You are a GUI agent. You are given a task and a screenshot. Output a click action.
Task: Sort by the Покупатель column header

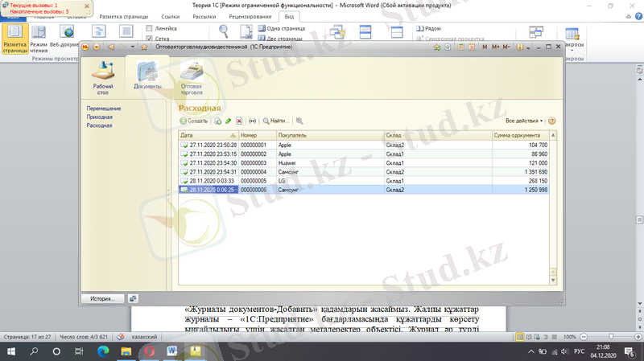coord(330,135)
